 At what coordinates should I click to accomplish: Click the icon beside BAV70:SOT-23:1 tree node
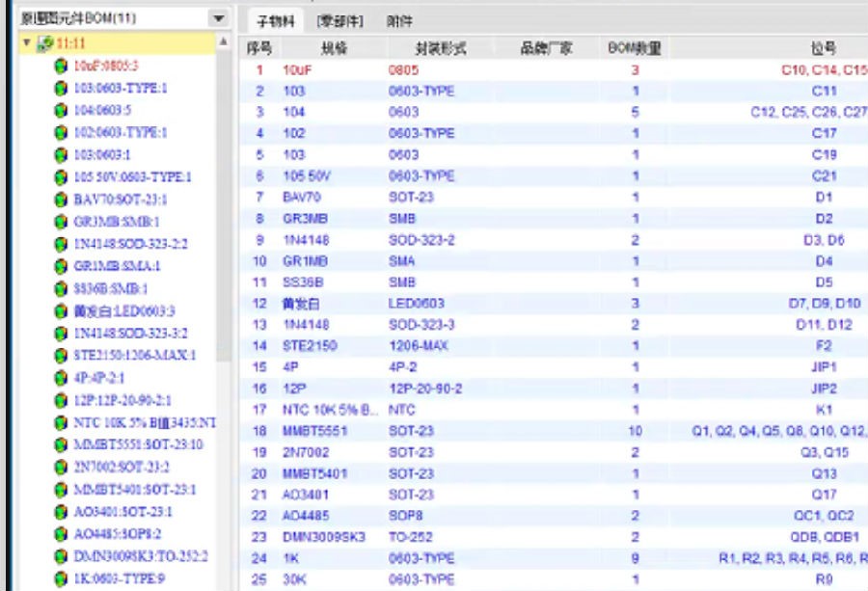[61, 200]
